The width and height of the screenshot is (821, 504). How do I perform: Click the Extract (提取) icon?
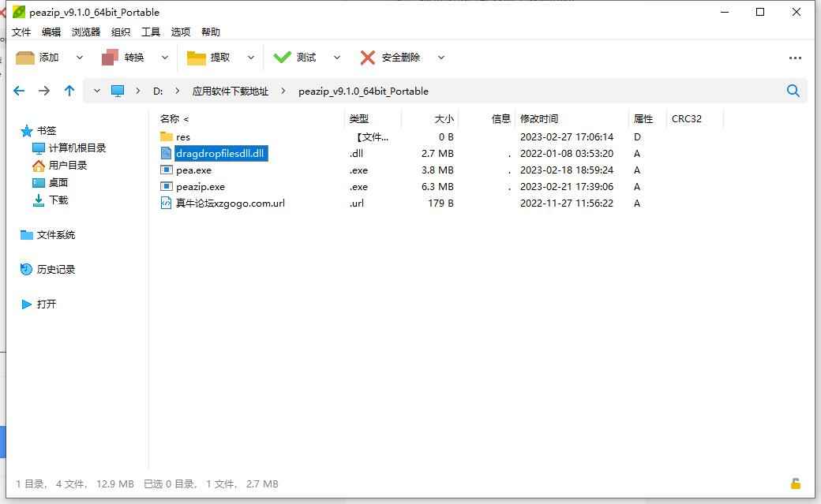coord(197,57)
